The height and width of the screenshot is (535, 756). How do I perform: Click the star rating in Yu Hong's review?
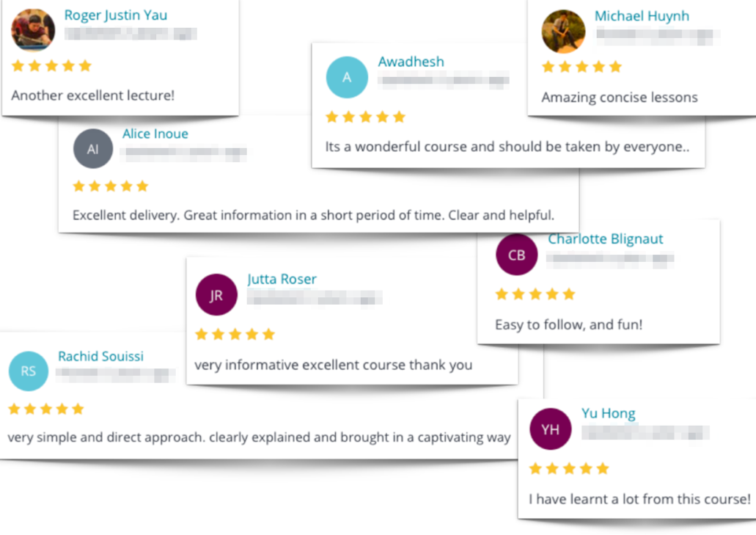569,468
